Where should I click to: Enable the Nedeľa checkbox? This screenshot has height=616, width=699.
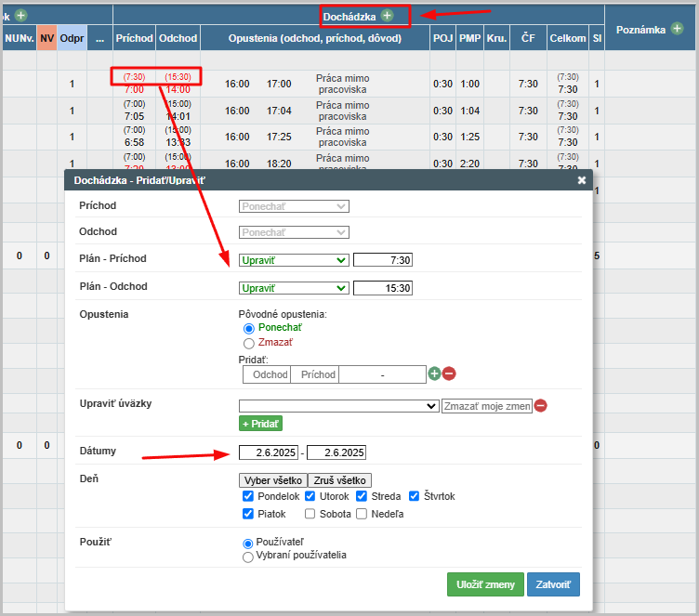pos(362,514)
